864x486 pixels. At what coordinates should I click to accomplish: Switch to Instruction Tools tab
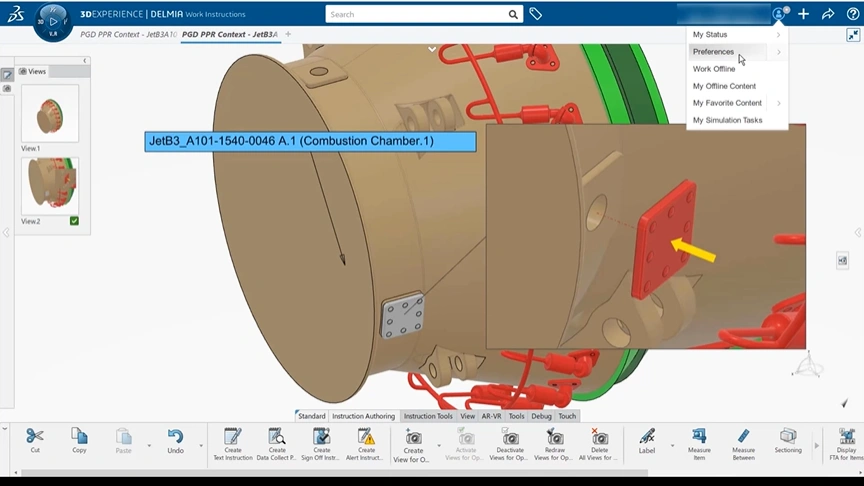click(428, 416)
